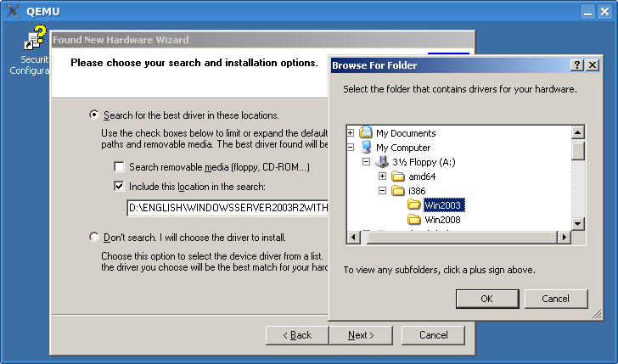The height and width of the screenshot is (364, 618).
Task: Click the 3½ Floppy (A:) drive icon
Action: tap(382, 161)
